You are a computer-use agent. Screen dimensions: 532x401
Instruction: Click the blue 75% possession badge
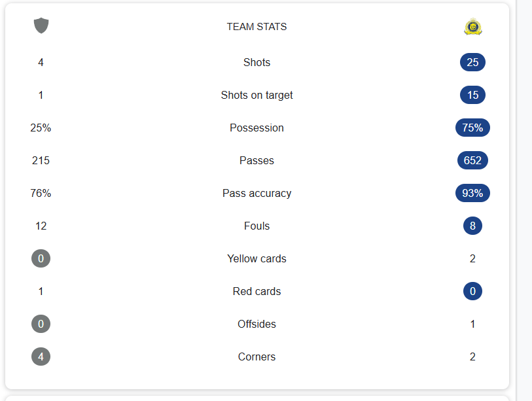472,128
